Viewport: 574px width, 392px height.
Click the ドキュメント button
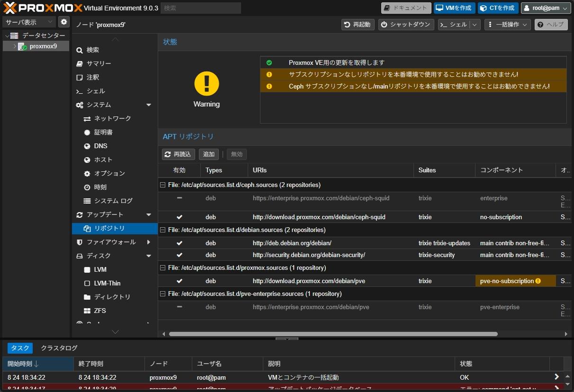click(406, 8)
